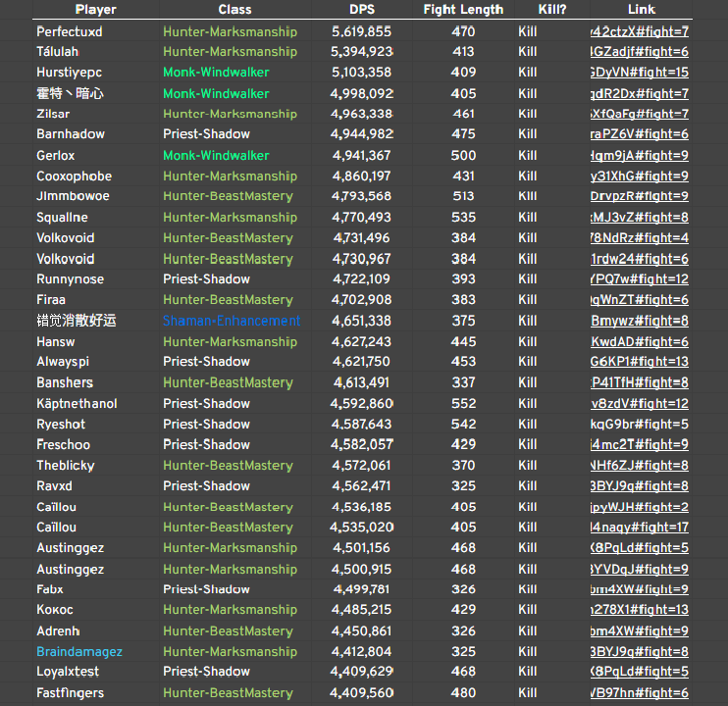Select the Shaman-Enhancement class cell
The height and width of the screenshot is (706, 728).
[x=232, y=321]
